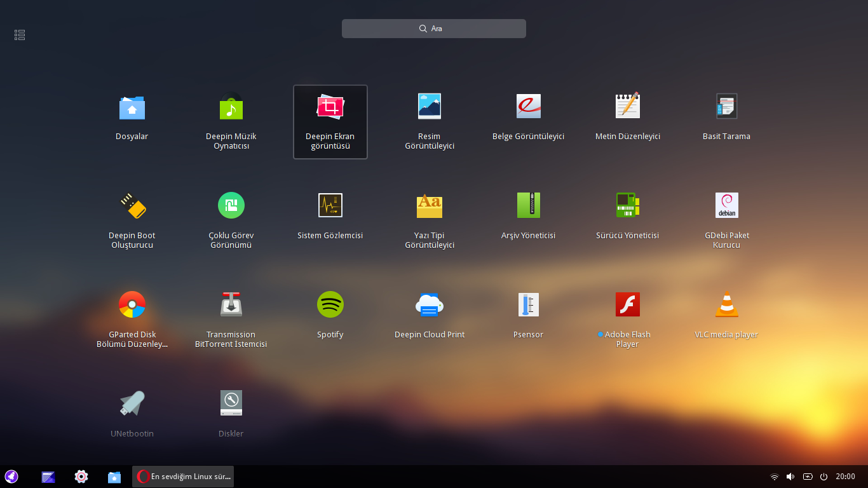Launch Deepin Cloud Print
Image resolution: width=868 pixels, height=488 pixels.
tap(430, 305)
